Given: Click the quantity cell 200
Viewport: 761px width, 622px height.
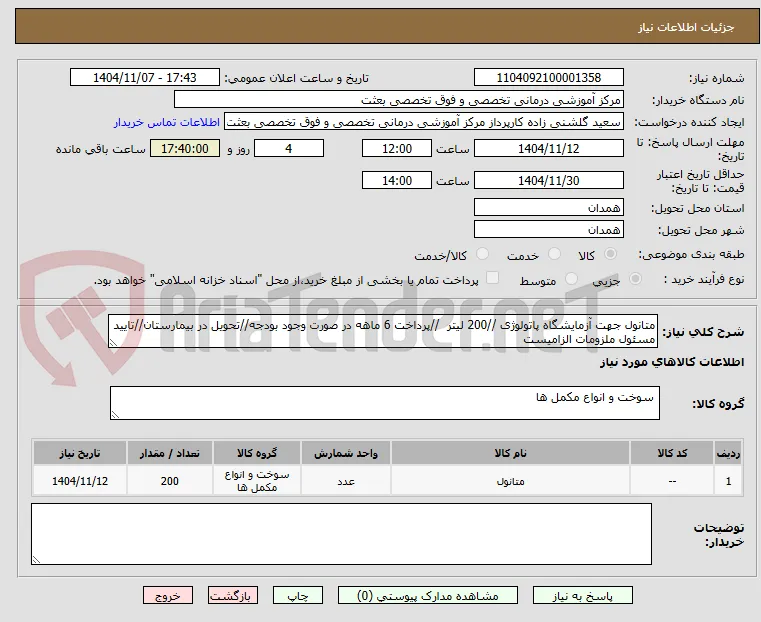Looking at the screenshot, I should 169,481.
